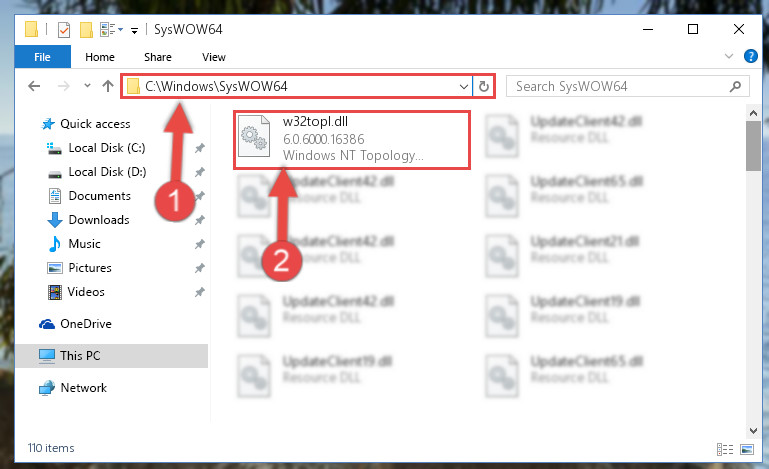Click the search magnifier icon

735,87
